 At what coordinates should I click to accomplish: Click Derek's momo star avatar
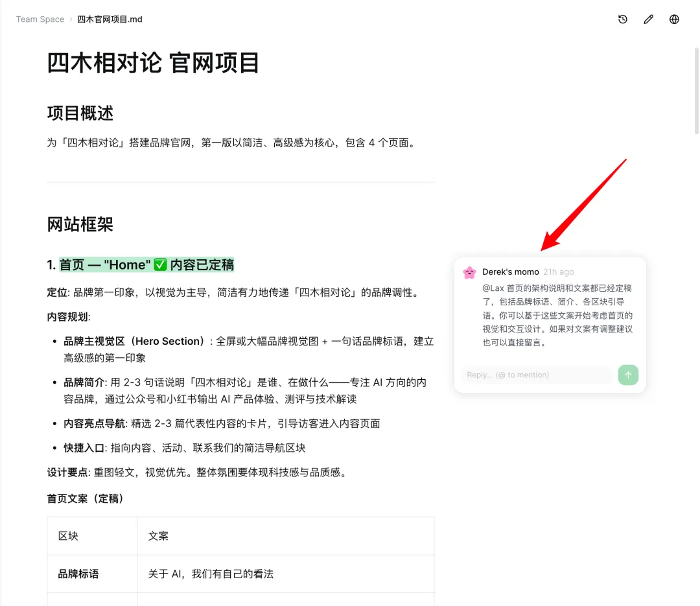click(469, 272)
